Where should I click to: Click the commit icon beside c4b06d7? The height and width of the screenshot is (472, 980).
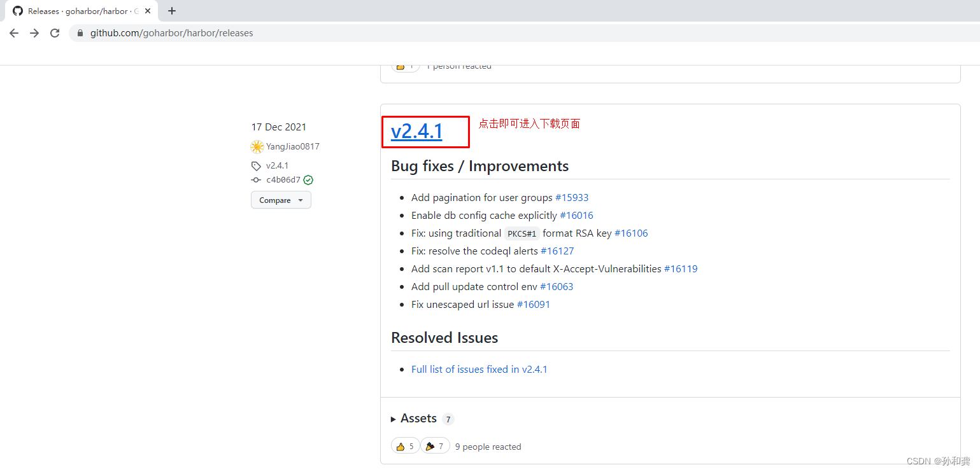pos(256,180)
